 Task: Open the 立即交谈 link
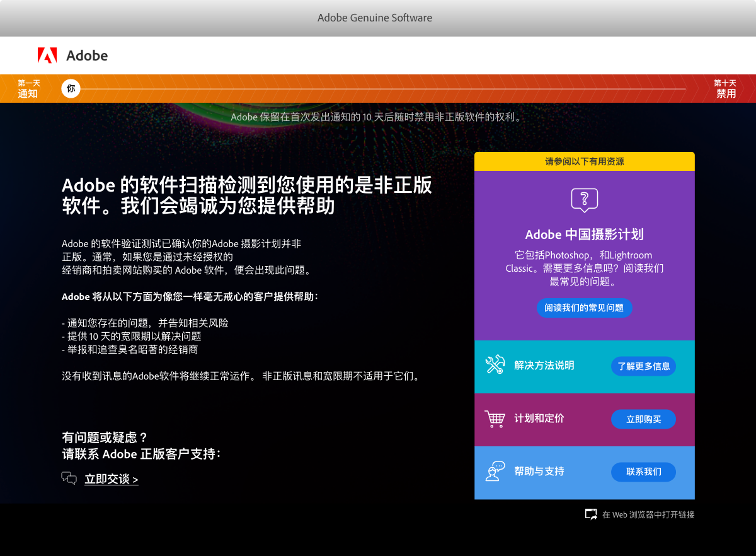(111, 479)
